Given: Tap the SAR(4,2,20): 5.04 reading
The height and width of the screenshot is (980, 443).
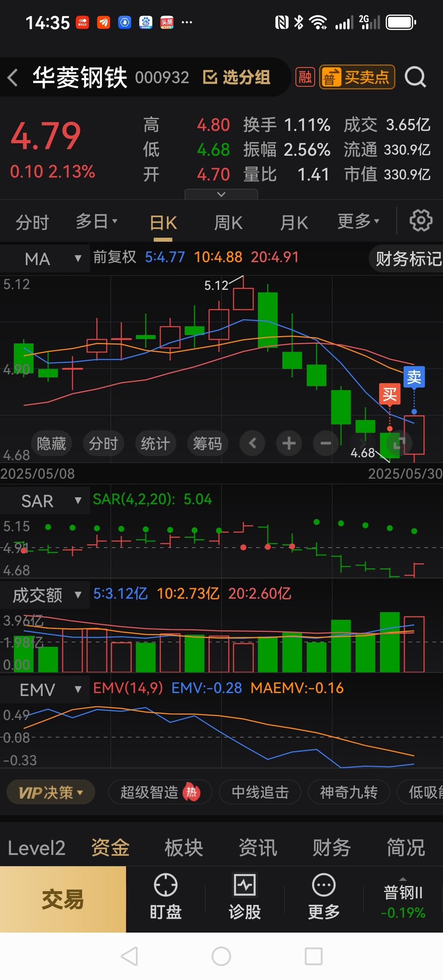Looking at the screenshot, I should click(152, 499).
